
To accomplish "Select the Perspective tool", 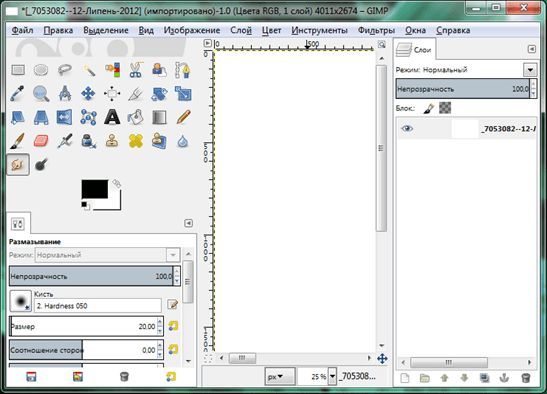I will pyautogui.click(x=41, y=117).
